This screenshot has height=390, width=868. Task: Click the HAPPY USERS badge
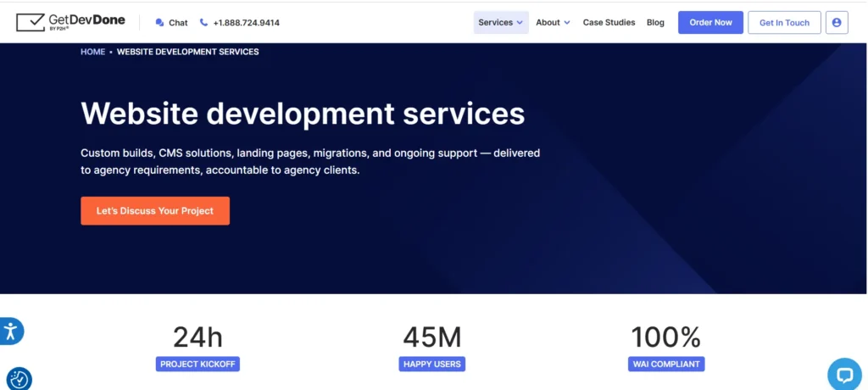pyautogui.click(x=432, y=364)
